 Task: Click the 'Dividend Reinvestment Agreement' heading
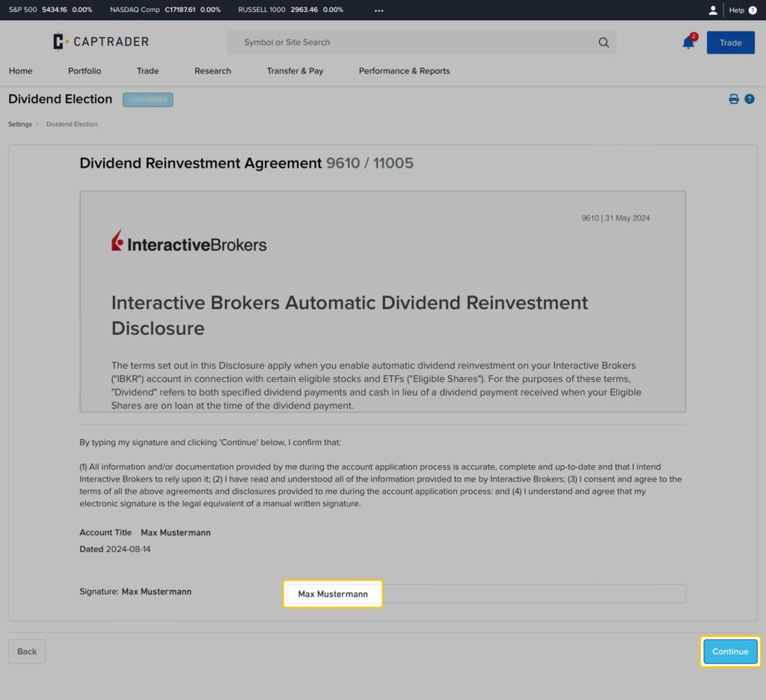pos(200,163)
